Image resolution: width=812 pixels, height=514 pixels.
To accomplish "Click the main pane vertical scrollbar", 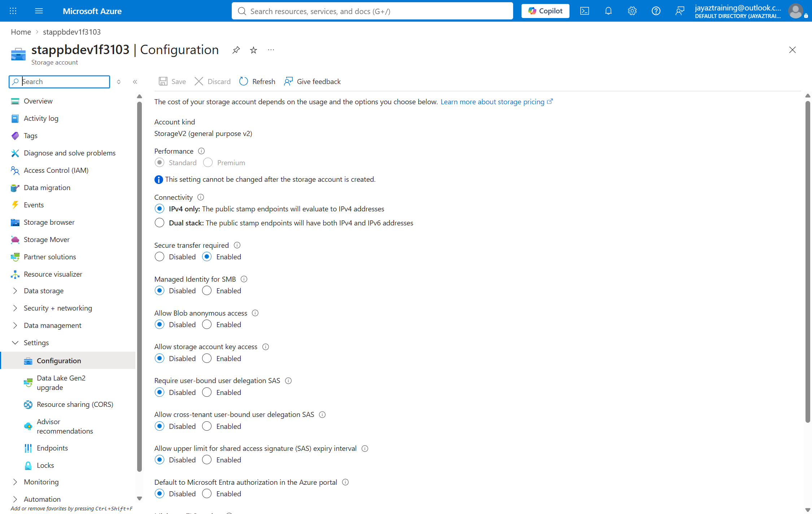I will pyautogui.click(x=808, y=262).
